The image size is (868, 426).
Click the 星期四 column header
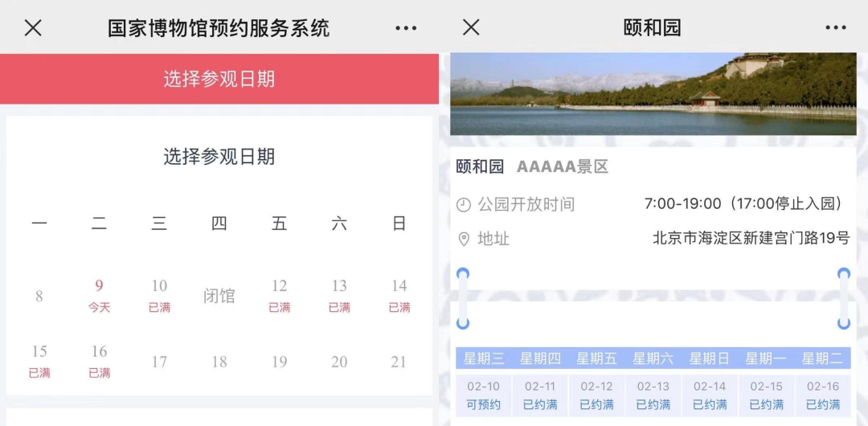click(x=540, y=358)
